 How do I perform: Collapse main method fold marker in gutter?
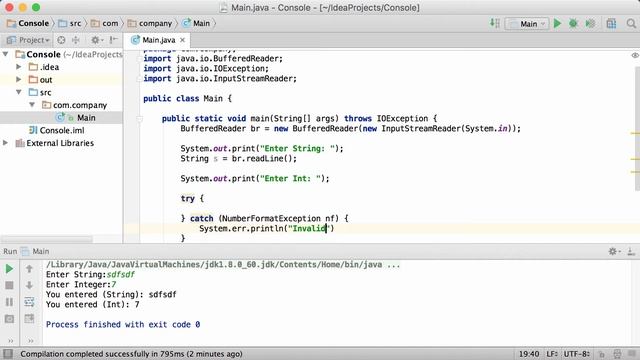pos(140,119)
